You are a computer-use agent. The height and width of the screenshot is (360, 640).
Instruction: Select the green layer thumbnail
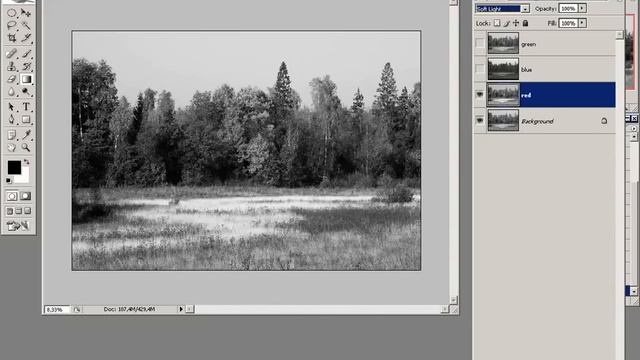[x=503, y=43]
